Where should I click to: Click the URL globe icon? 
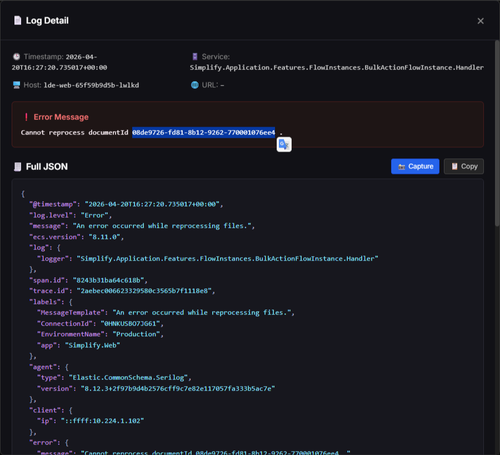pos(195,85)
